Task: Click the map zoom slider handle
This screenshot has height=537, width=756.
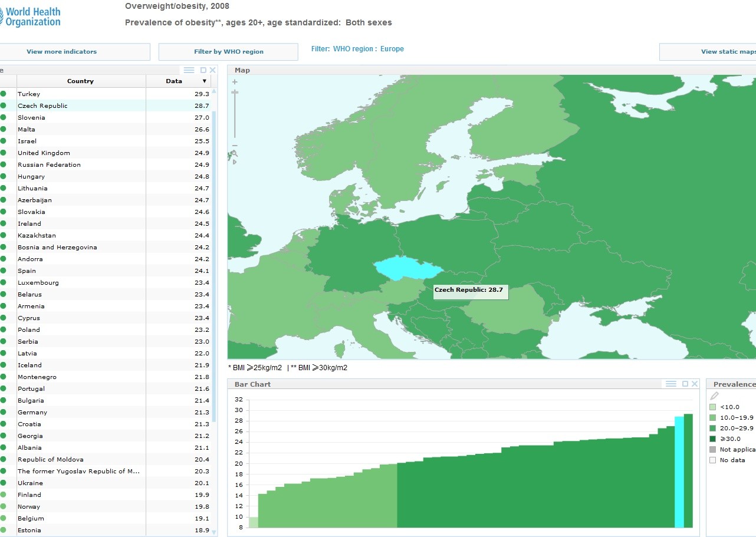Action: point(235,92)
